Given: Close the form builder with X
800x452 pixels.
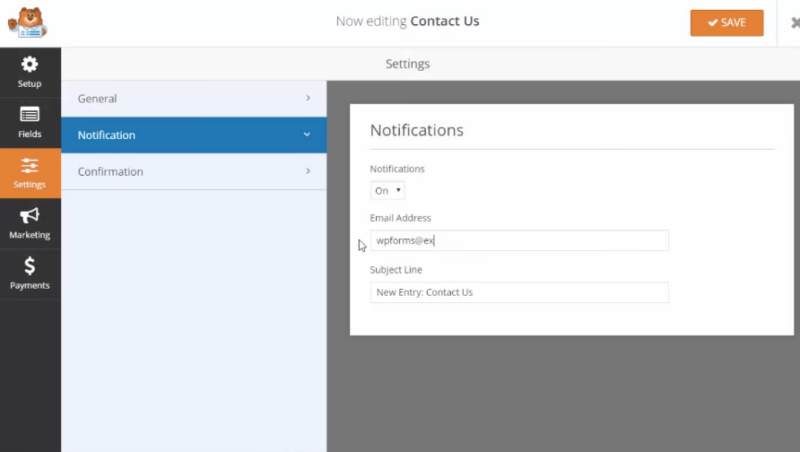Looking at the screenshot, I should (794, 23).
